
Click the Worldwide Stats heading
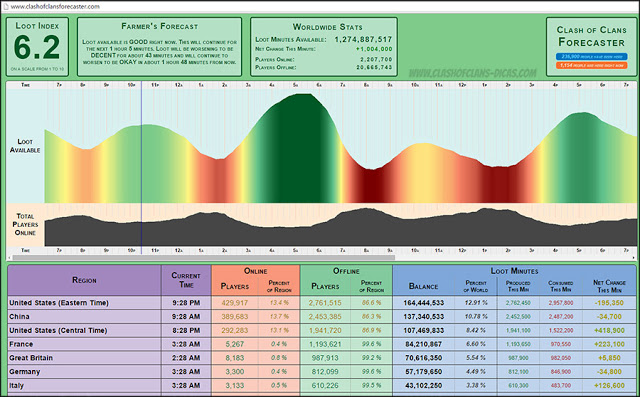(327, 27)
